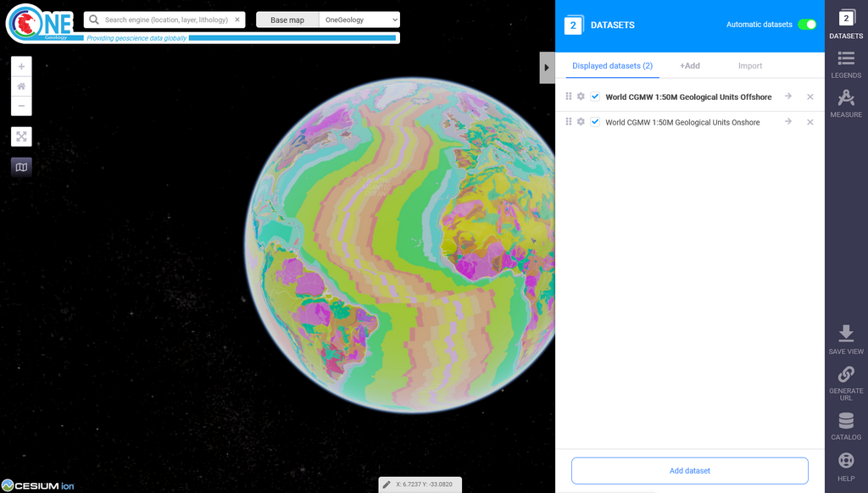Open the Help icon
Image resolution: width=868 pixels, height=493 pixels.
tap(845, 466)
